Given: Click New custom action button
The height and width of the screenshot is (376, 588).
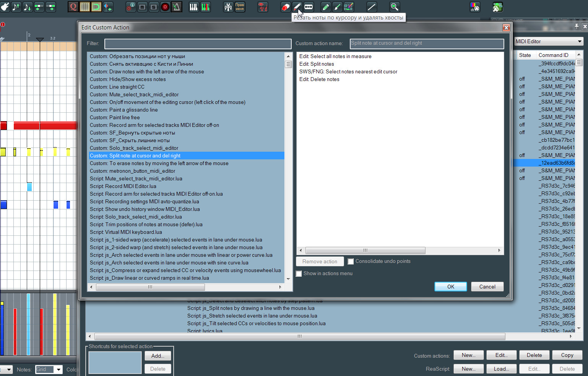Looking at the screenshot, I should click(x=469, y=355).
